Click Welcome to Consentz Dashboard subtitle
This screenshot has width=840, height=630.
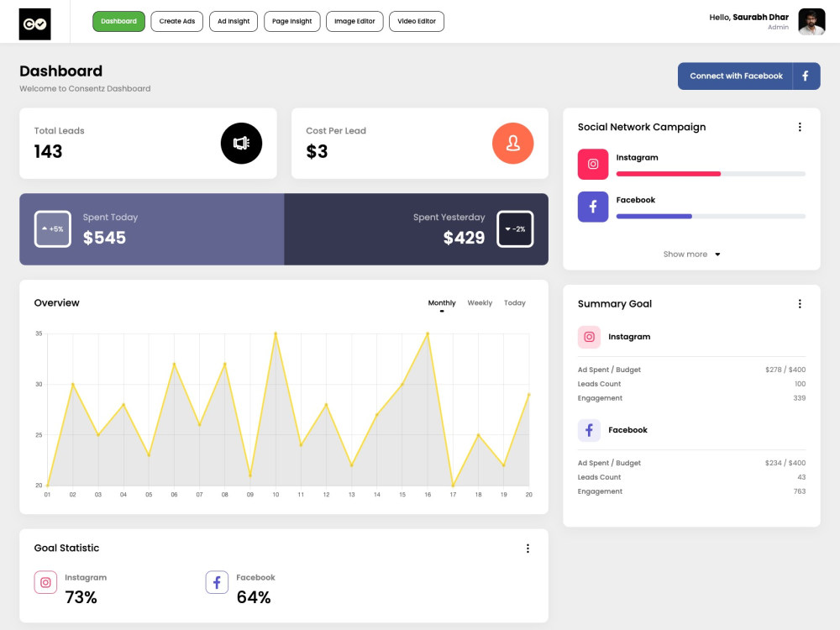tap(85, 89)
